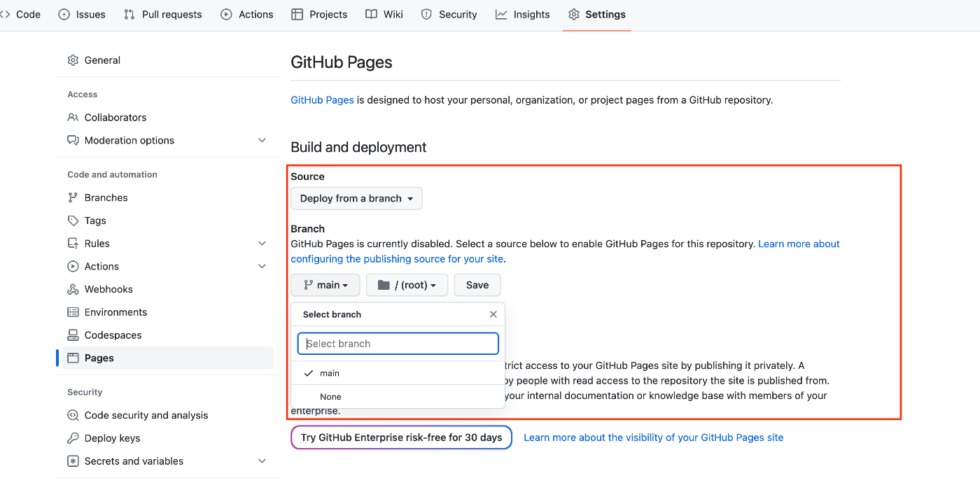Click the Insights graph icon
980x490 pixels.
click(x=501, y=14)
